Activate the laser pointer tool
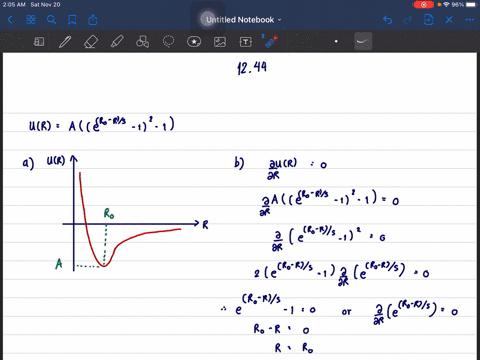The width and height of the screenshot is (480, 360). [270, 41]
